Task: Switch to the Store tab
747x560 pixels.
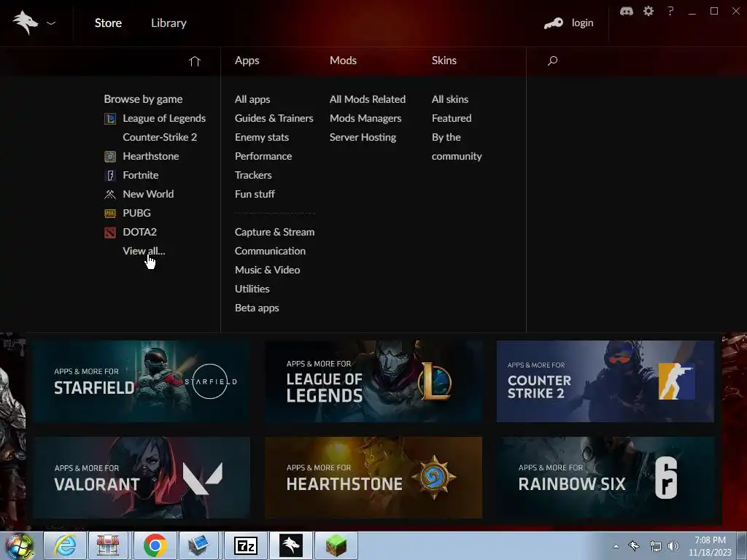Action: pyautogui.click(x=108, y=23)
